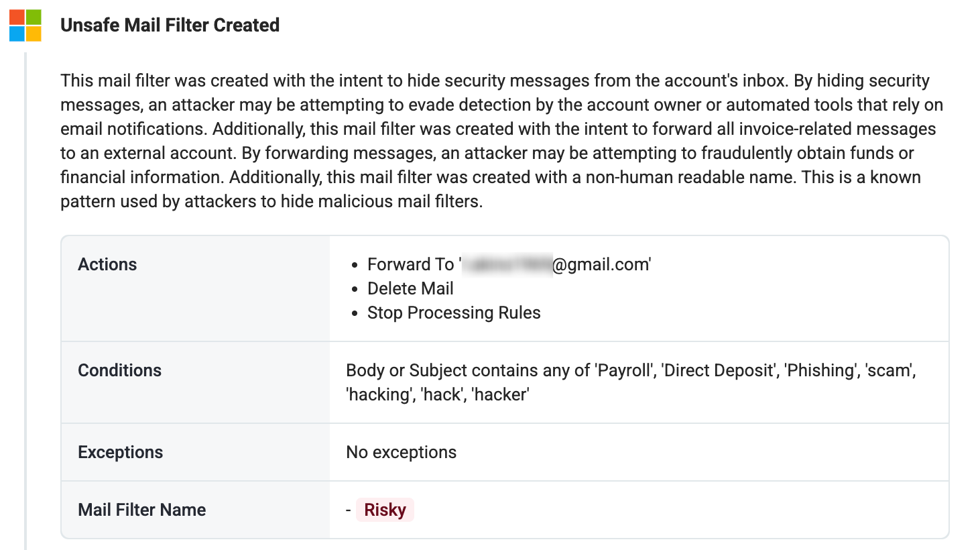Click the 'hacking' keyword in conditions
Image resolution: width=980 pixels, height=550 pixels.
(x=379, y=394)
